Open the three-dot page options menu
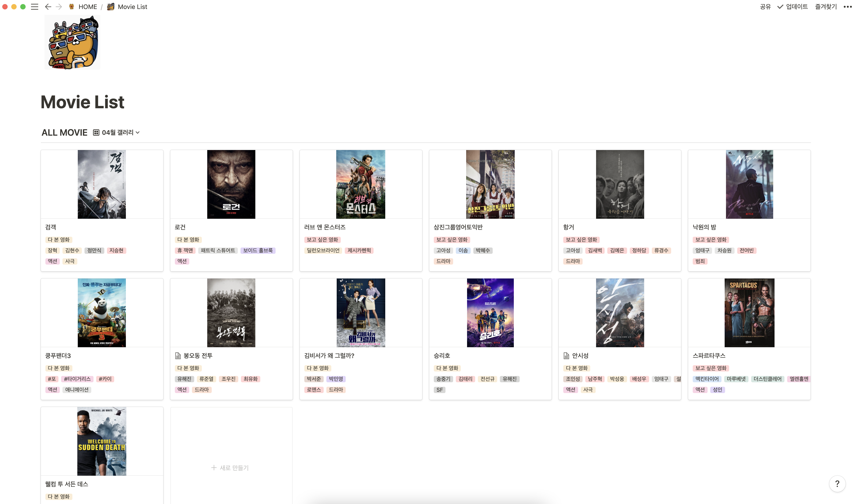855x504 pixels. 847,7
